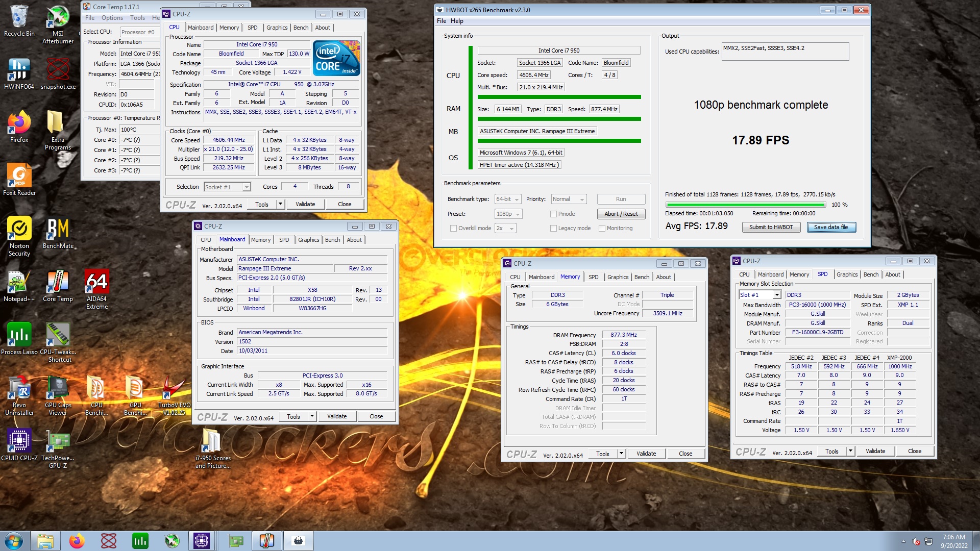Open CPUID CPU-Z desktop shortcut

[x=19, y=445]
